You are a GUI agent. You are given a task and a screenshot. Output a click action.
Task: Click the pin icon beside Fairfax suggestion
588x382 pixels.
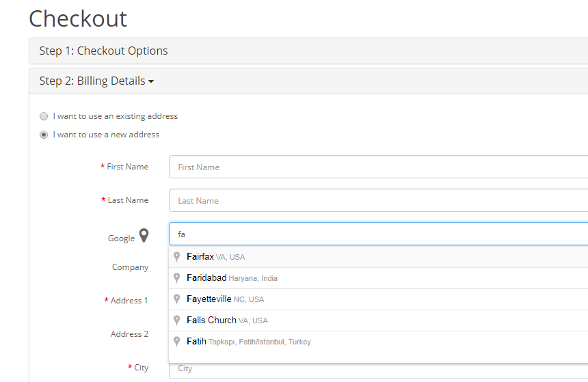click(176, 257)
